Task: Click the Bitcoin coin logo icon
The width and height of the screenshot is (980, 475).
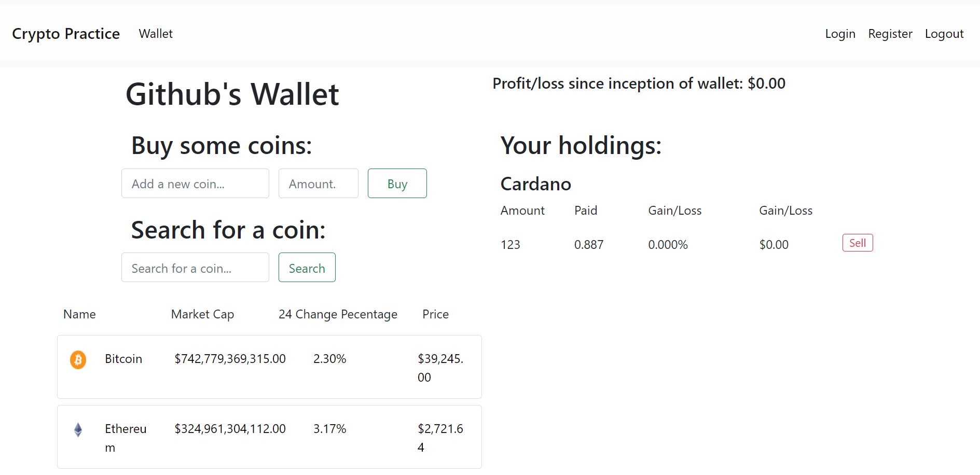Action: point(78,359)
